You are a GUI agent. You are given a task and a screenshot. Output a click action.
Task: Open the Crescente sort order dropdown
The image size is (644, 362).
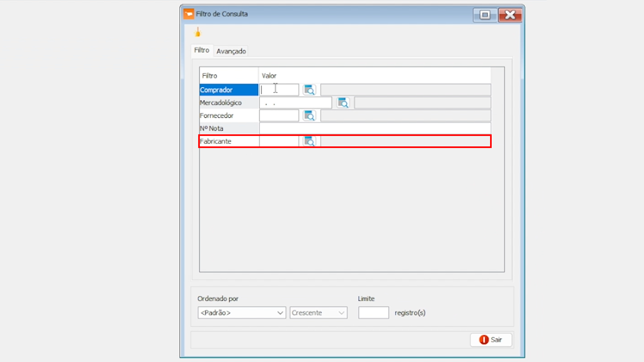(318, 313)
